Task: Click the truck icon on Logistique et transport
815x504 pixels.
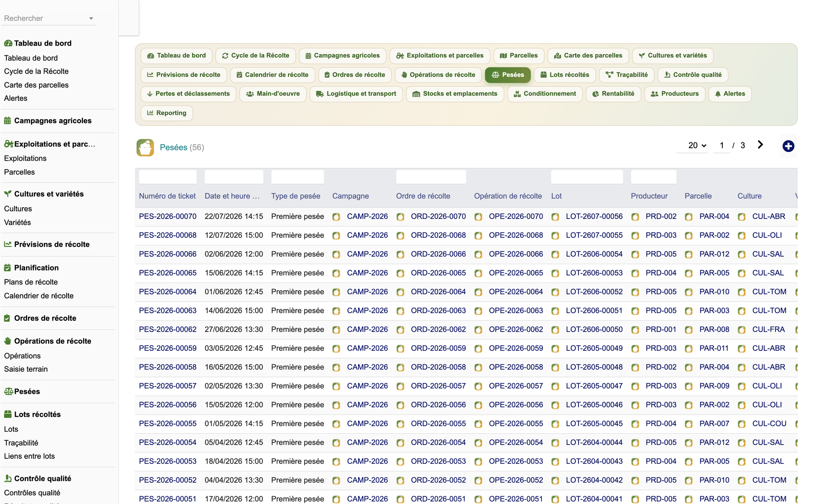Action: (x=320, y=94)
